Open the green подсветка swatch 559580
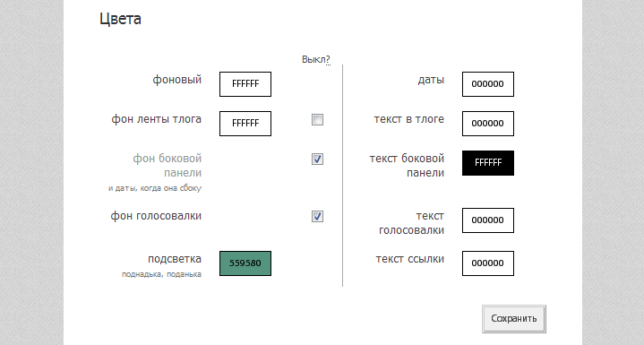This screenshot has width=644, height=345. pos(245,263)
